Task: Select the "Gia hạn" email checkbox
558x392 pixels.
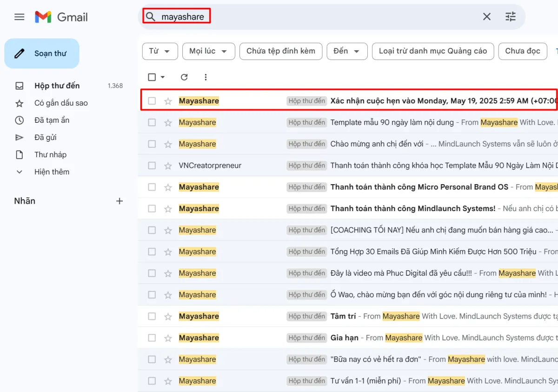Action: click(x=152, y=338)
